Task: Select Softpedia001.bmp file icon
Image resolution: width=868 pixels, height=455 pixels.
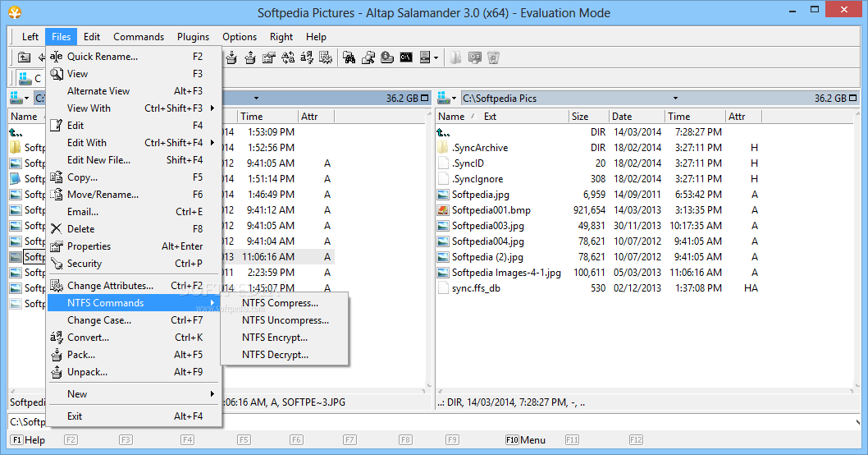Action: (x=443, y=210)
